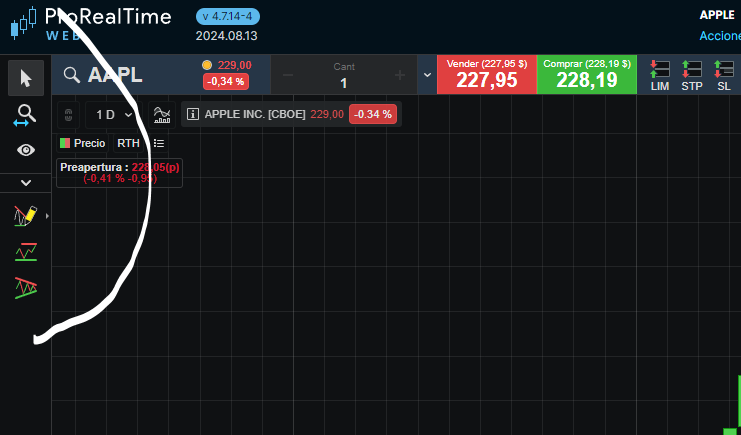Edit the Cant quantity field
741x435 pixels.
pyautogui.click(x=344, y=76)
